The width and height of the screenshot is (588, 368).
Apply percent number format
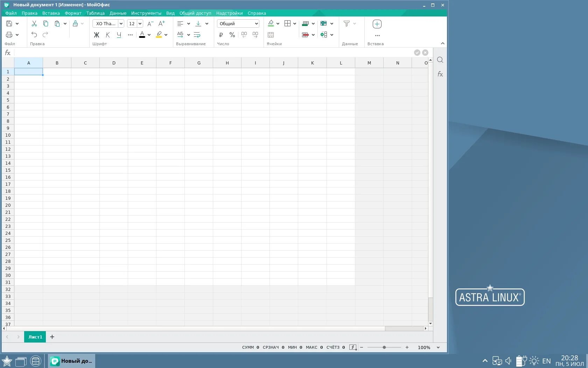click(x=232, y=35)
